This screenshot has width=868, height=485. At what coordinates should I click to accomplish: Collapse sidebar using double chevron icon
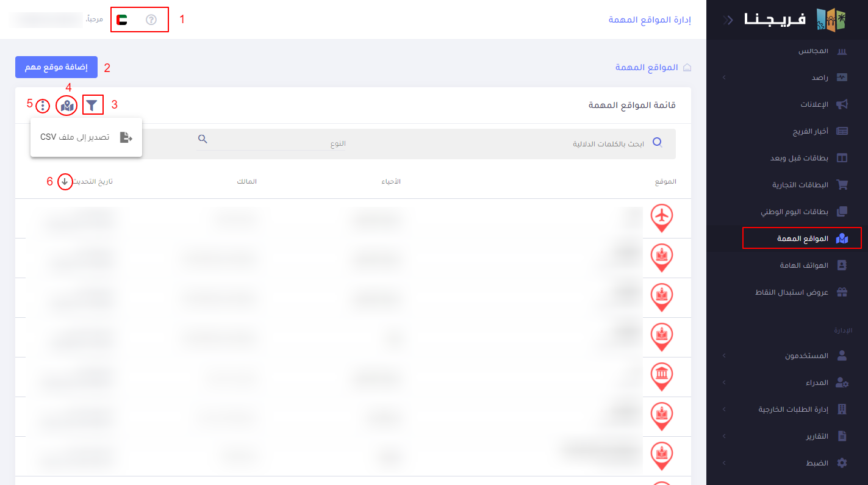tap(728, 20)
